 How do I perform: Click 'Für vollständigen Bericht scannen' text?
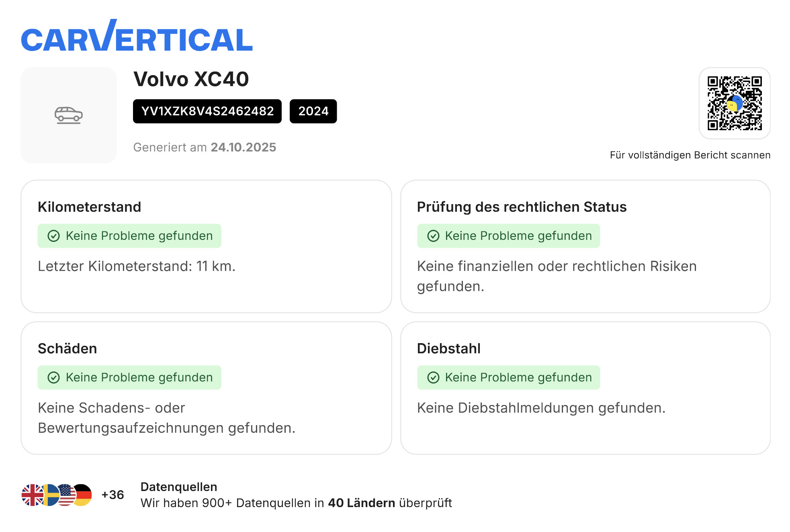pos(690,155)
